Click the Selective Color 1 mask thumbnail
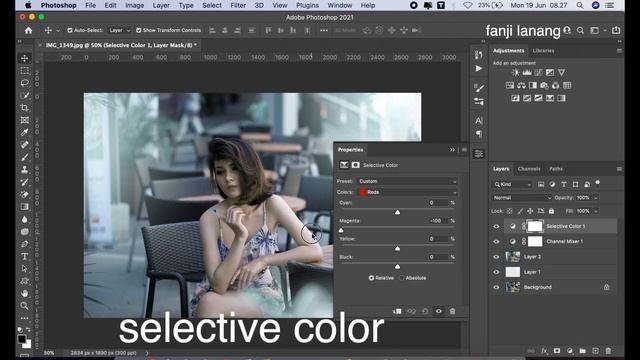Image resolution: width=640 pixels, height=360 pixels. 535,226
